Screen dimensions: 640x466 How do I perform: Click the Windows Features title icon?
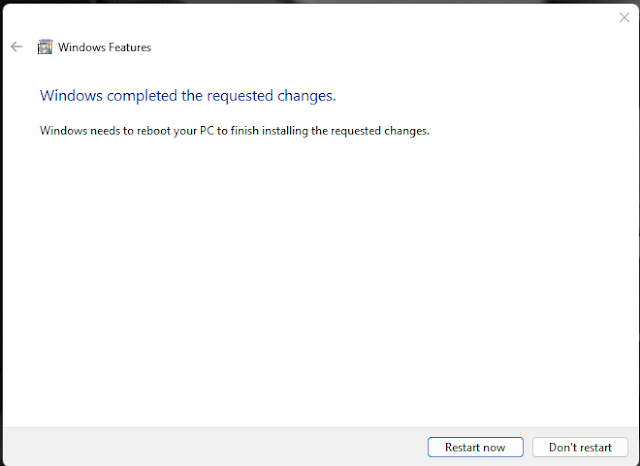45,47
